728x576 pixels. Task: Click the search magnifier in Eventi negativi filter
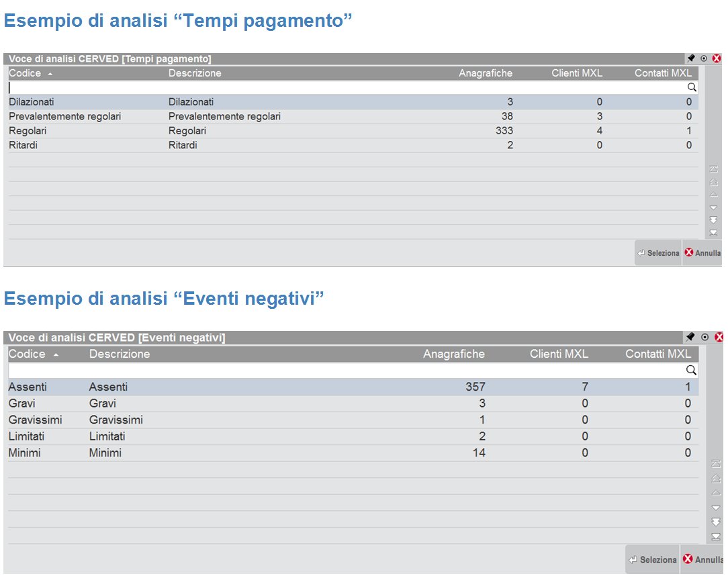point(692,371)
